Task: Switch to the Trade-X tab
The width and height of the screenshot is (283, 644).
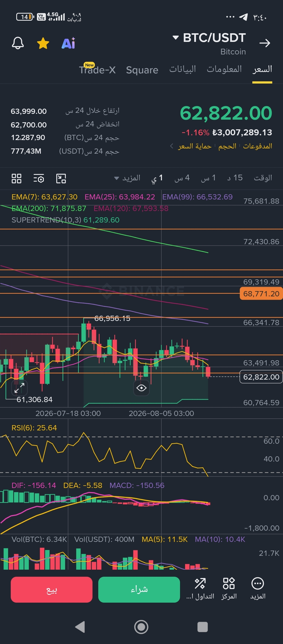Action: click(x=97, y=70)
